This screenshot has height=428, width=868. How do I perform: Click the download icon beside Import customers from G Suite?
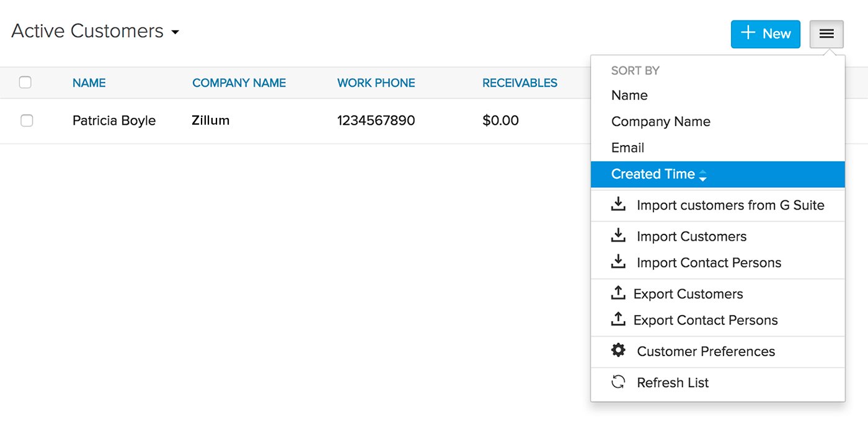pos(618,205)
